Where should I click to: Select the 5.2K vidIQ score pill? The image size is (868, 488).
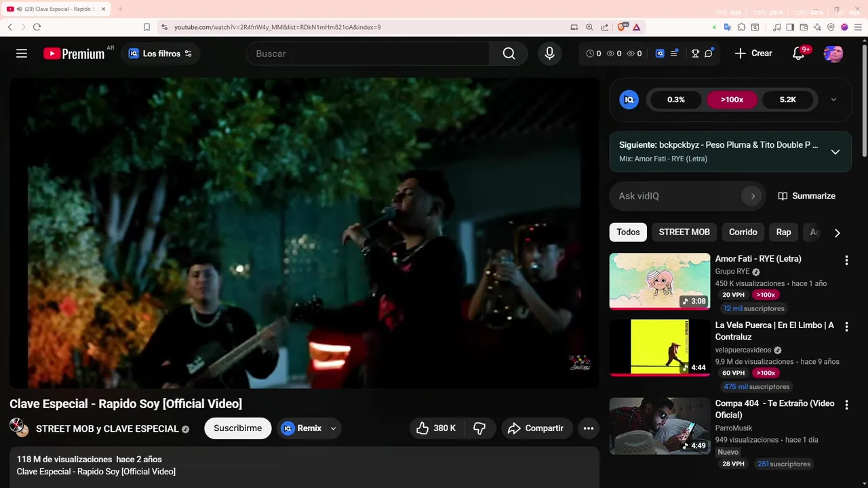point(788,100)
